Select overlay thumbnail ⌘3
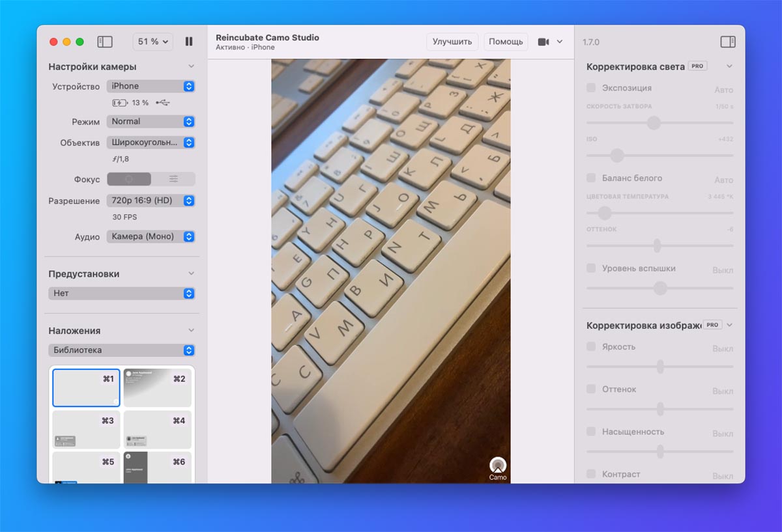The image size is (782, 532). (x=86, y=430)
